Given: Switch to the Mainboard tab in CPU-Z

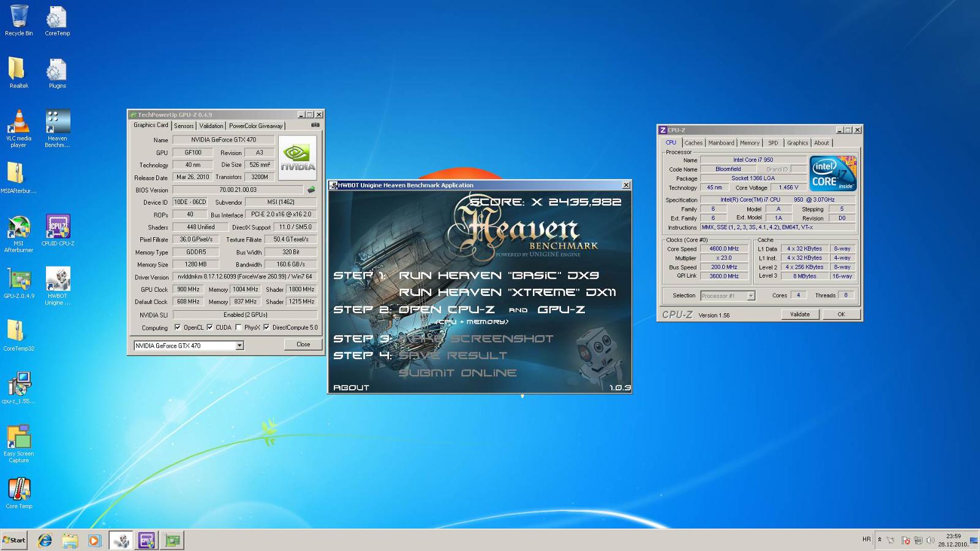Looking at the screenshot, I should click(x=721, y=143).
